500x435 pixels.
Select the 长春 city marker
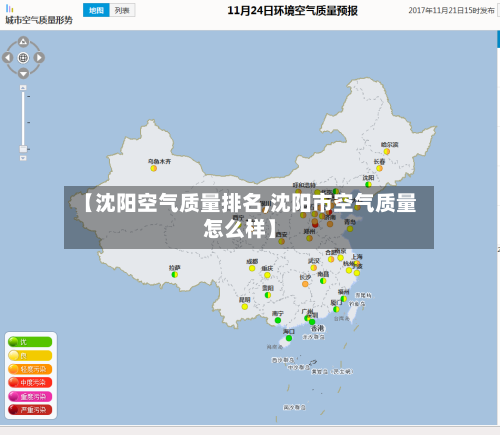click(379, 168)
